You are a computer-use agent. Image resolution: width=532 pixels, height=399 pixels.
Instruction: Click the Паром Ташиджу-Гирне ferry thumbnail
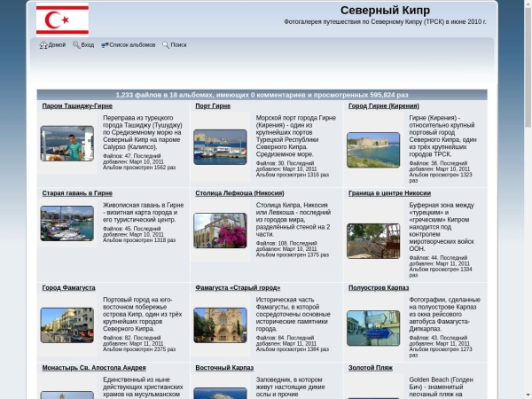click(x=67, y=144)
